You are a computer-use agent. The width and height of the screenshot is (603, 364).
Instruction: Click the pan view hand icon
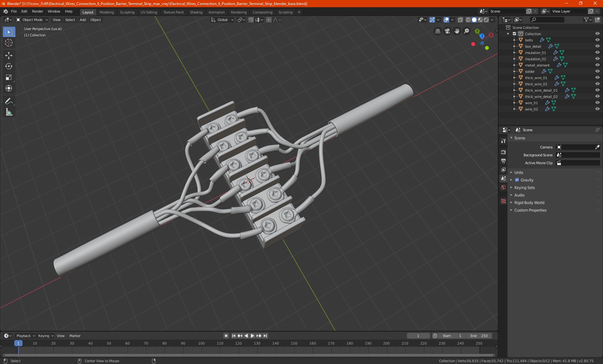coord(457,31)
